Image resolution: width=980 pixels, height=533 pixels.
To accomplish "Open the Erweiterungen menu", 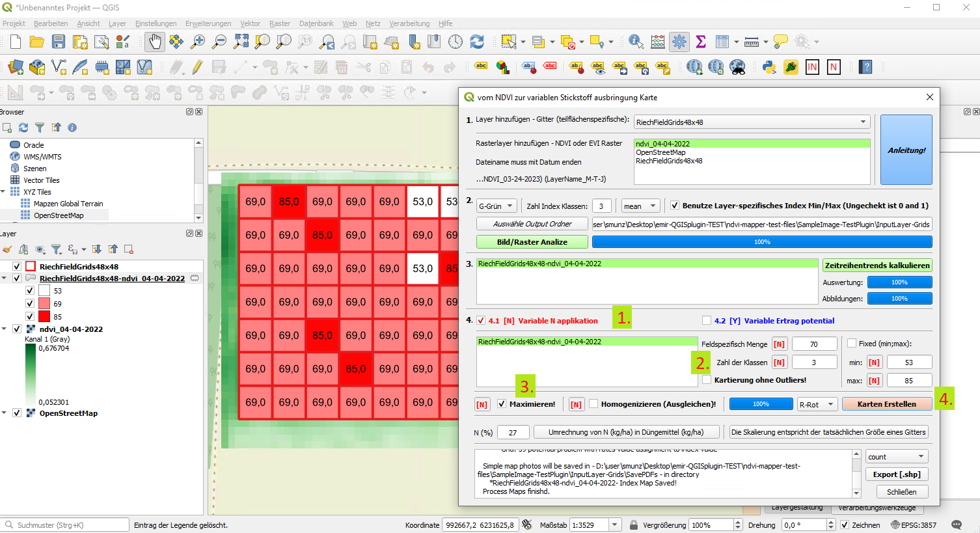I will tap(208, 23).
